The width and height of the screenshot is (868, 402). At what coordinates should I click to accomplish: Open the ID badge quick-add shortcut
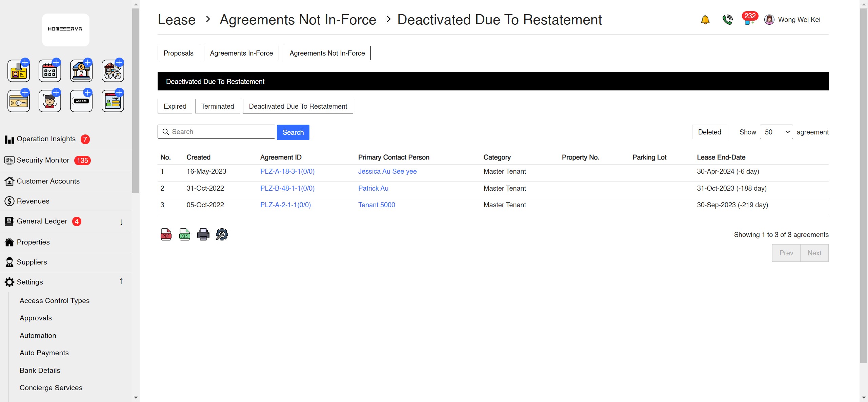point(18,70)
